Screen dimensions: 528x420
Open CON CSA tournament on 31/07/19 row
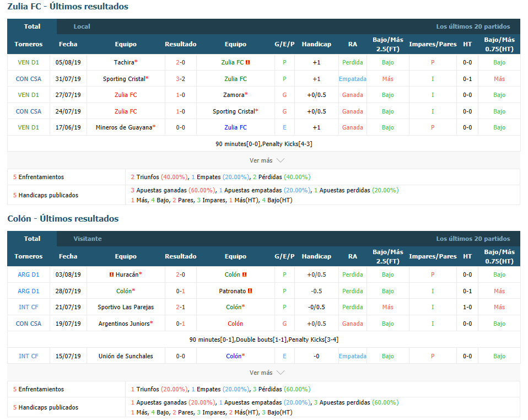click(x=28, y=79)
